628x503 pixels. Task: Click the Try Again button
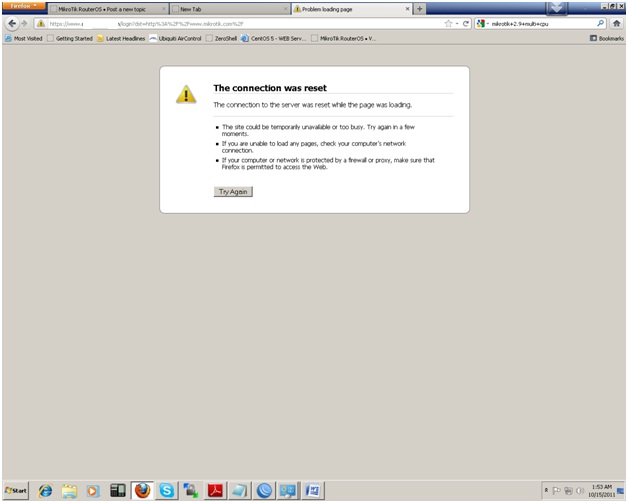tap(233, 192)
